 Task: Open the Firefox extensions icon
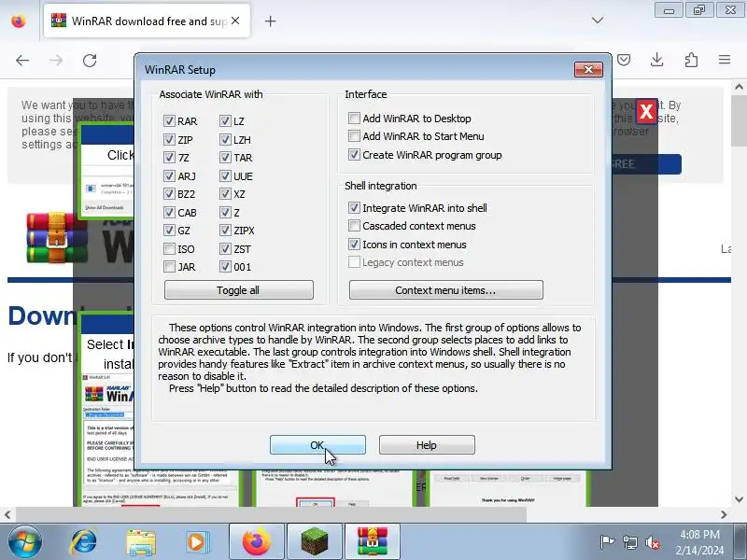click(x=691, y=60)
